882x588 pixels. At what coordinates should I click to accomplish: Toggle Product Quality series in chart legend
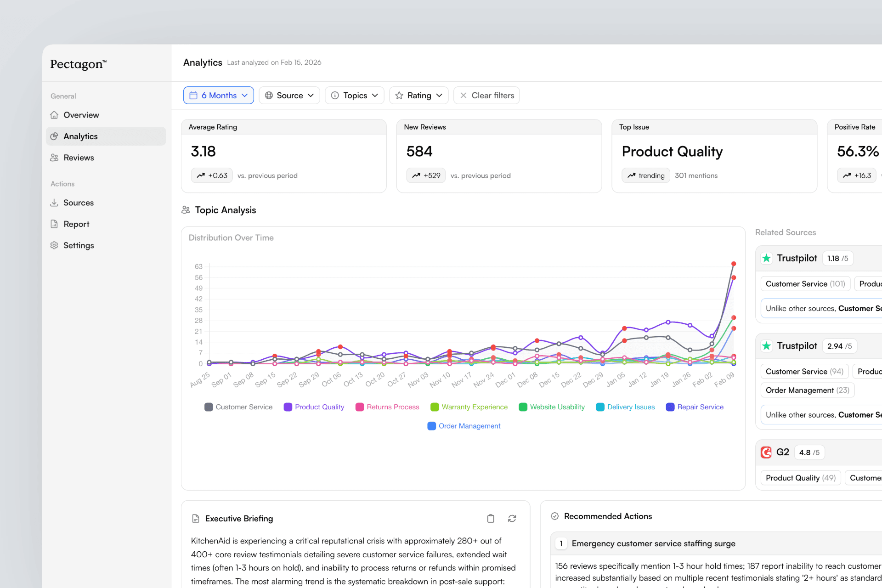click(x=314, y=407)
